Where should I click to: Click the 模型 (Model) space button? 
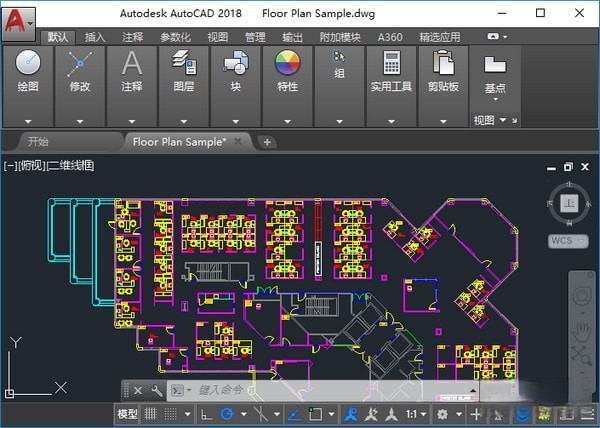128,414
